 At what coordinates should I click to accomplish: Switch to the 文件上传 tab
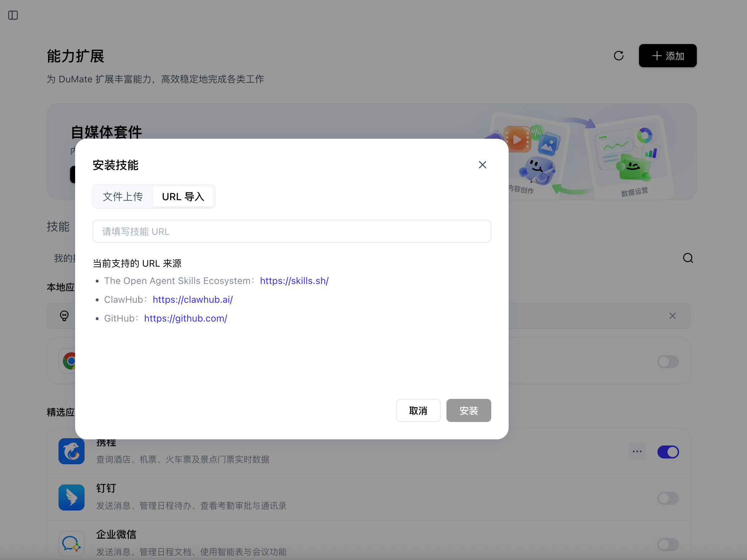tap(123, 197)
